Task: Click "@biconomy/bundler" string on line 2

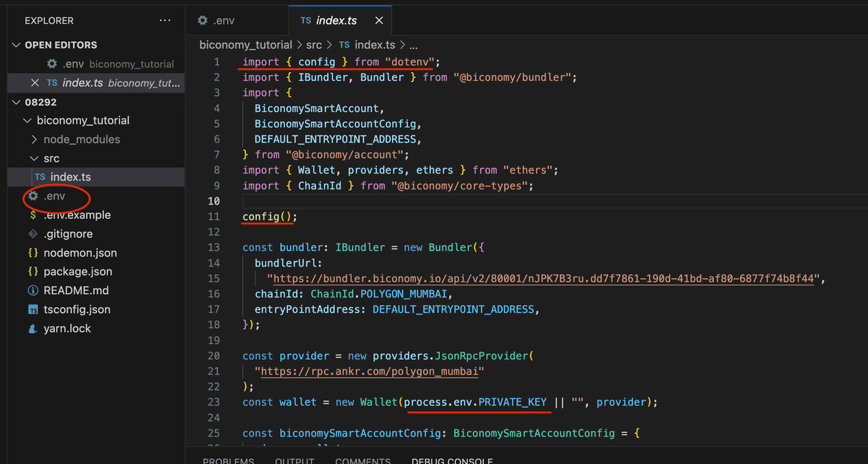Action: coord(514,77)
